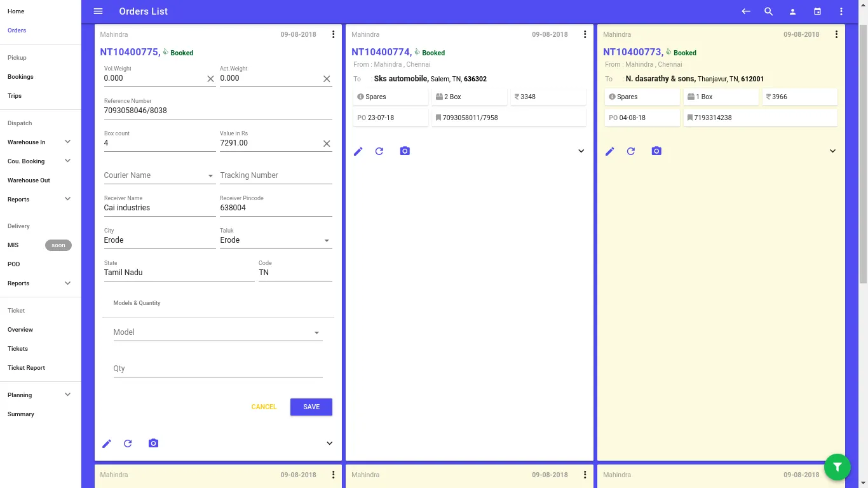Open camera for order NT10400775

click(153, 444)
